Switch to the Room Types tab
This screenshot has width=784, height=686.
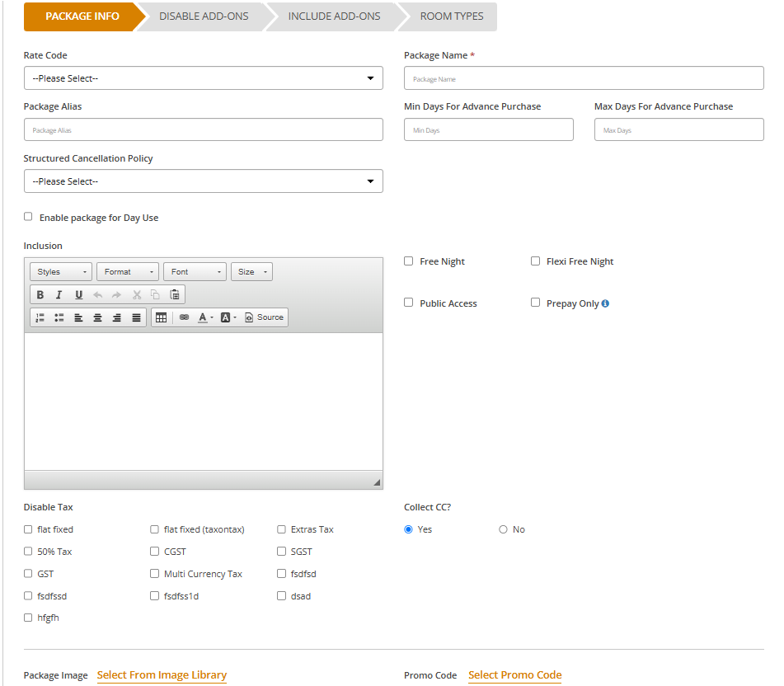pos(452,16)
